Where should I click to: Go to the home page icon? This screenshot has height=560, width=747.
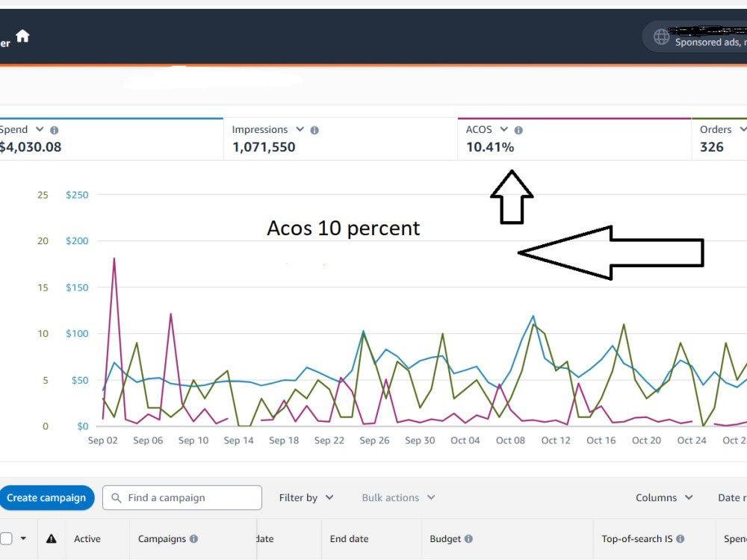point(22,36)
